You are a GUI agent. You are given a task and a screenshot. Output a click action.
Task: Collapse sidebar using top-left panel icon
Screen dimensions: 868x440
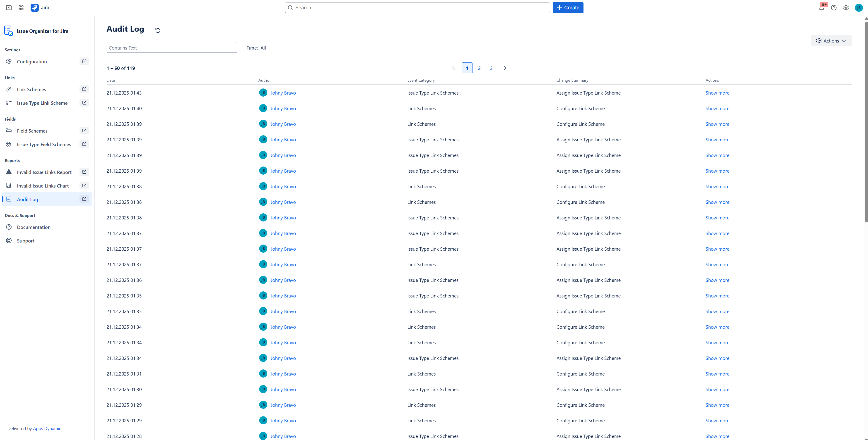point(9,8)
